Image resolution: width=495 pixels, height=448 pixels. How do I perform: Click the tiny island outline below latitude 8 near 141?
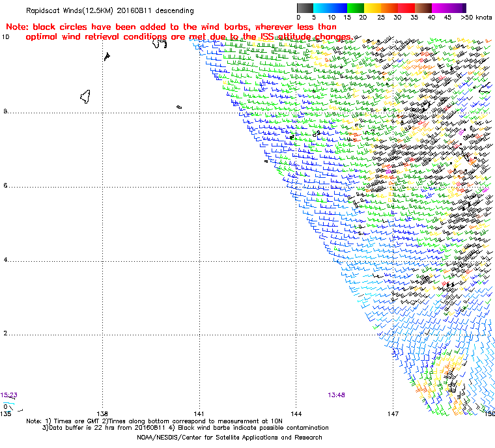tap(179, 107)
